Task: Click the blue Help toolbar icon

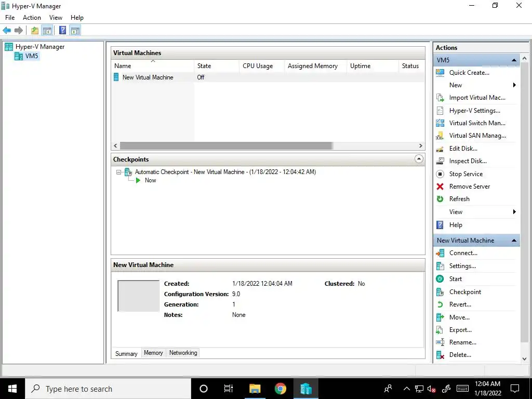Action: pyautogui.click(x=63, y=31)
